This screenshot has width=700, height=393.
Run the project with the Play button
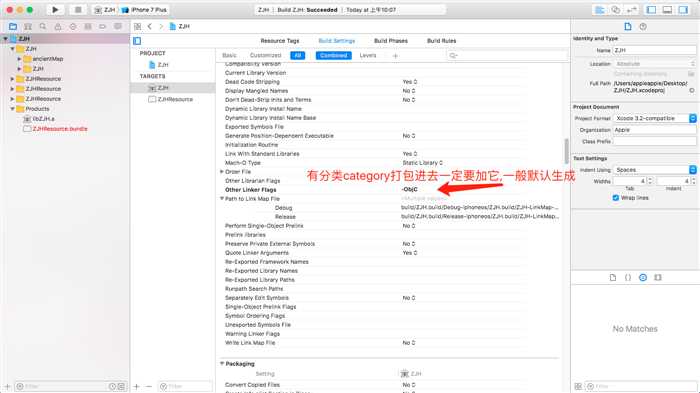[55, 9]
